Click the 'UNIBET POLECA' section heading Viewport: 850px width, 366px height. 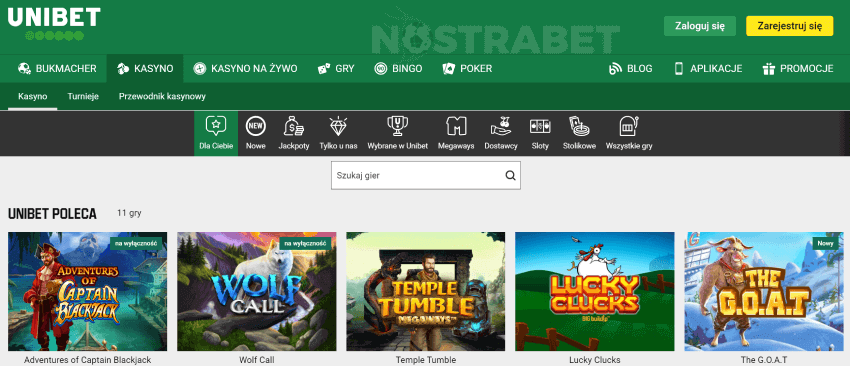coord(52,214)
